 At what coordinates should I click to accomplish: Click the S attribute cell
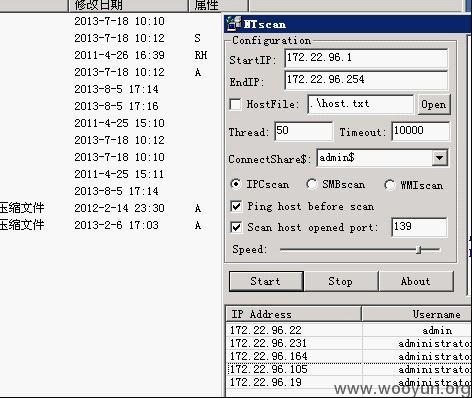[197, 38]
